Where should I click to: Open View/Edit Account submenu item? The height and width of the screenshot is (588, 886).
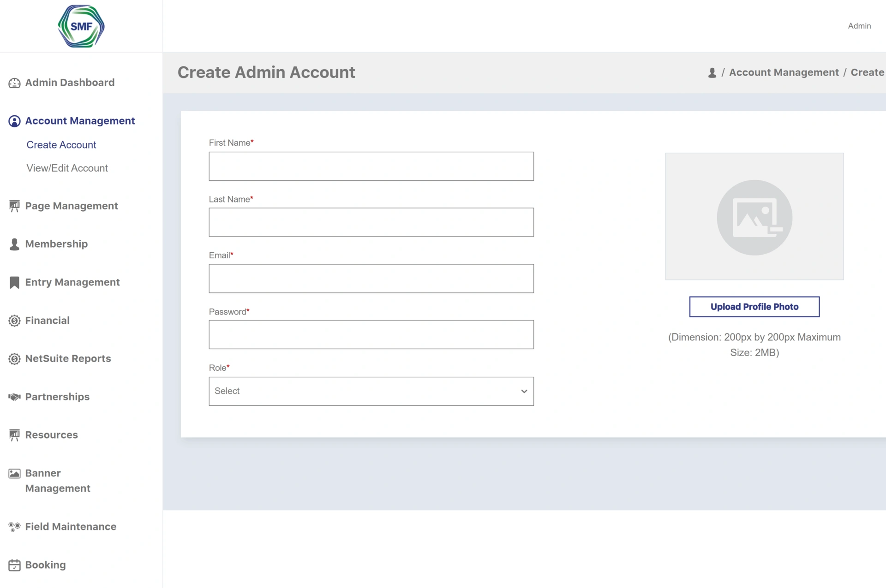(x=67, y=168)
